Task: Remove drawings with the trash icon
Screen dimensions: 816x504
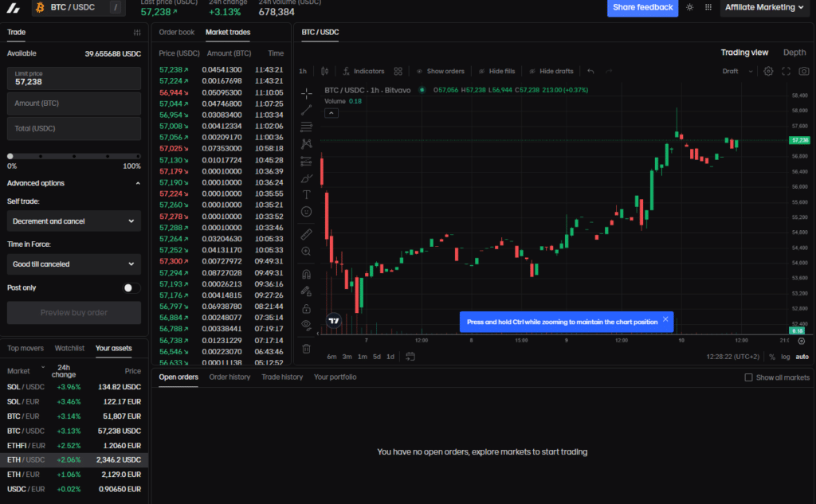Action: coord(307,349)
